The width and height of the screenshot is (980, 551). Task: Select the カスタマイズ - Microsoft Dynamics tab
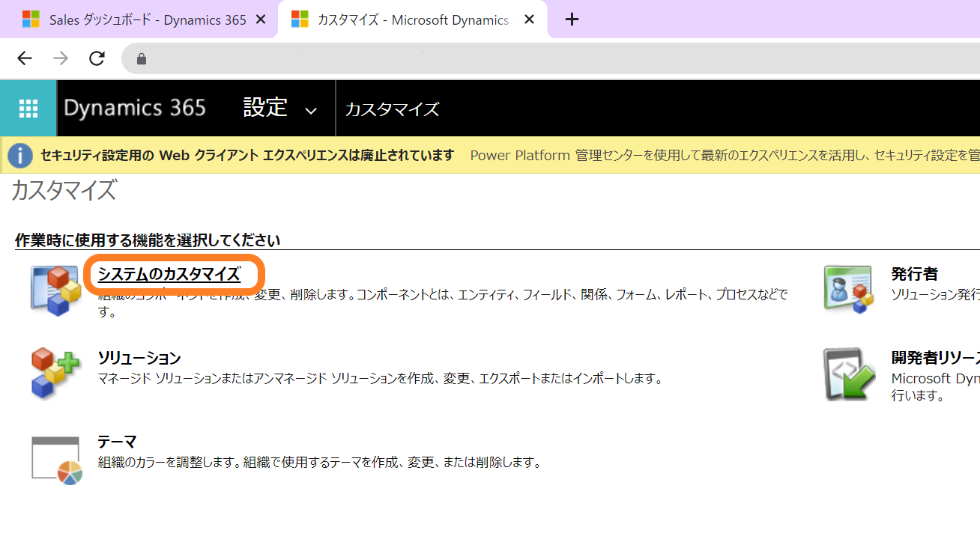coord(413,19)
